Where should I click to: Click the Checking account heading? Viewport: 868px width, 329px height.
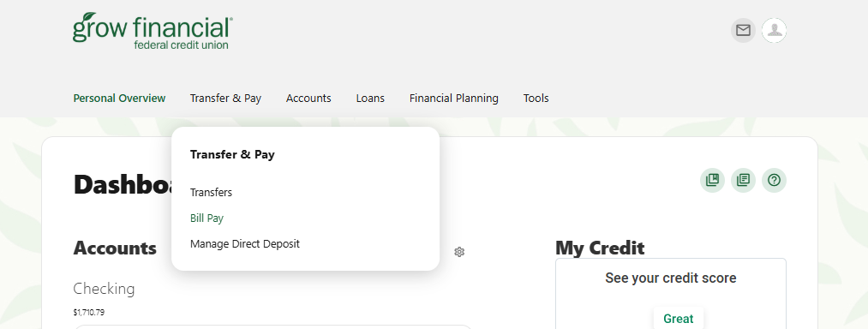tap(104, 289)
